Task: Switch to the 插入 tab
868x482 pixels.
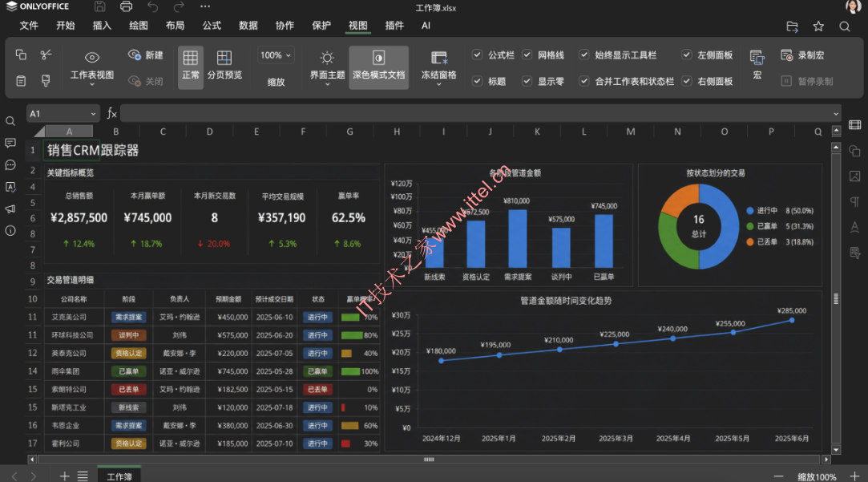Action: coord(102,26)
